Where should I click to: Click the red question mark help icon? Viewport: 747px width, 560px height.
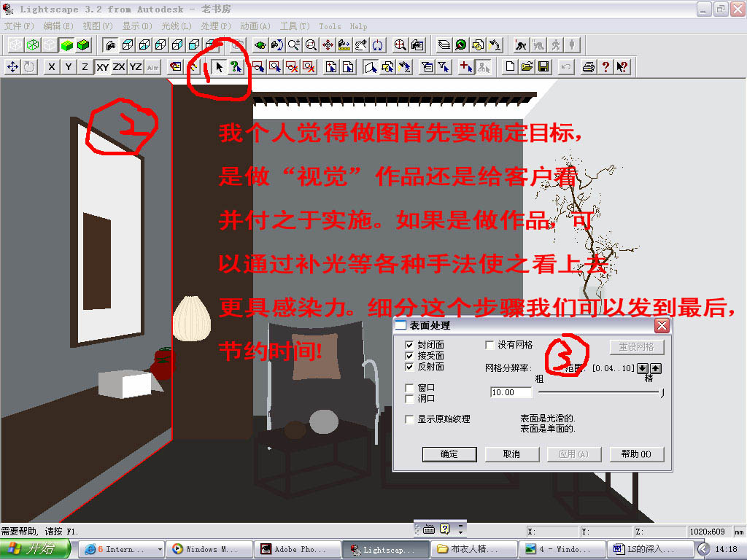tap(605, 67)
